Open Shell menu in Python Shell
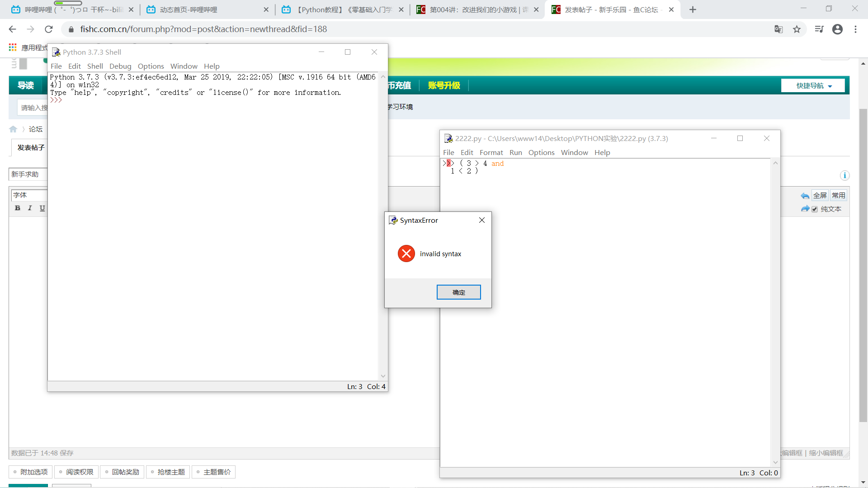The width and height of the screenshot is (868, 488). coord(95,66)
